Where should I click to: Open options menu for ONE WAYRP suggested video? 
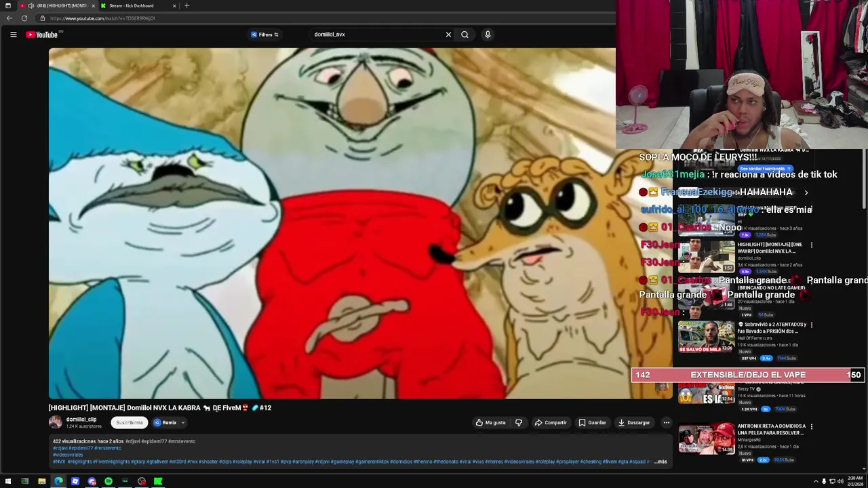(x=812, y=245)
